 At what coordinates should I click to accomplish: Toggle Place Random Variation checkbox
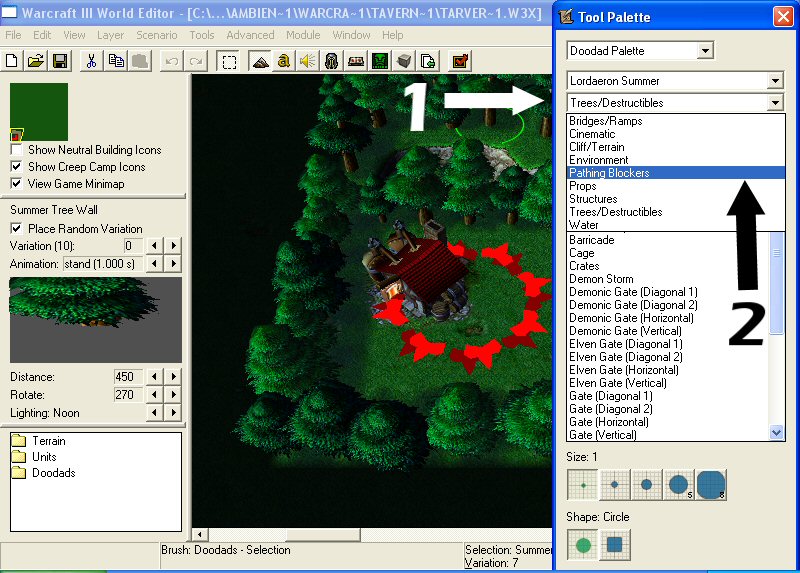click(x=16, y=229)
